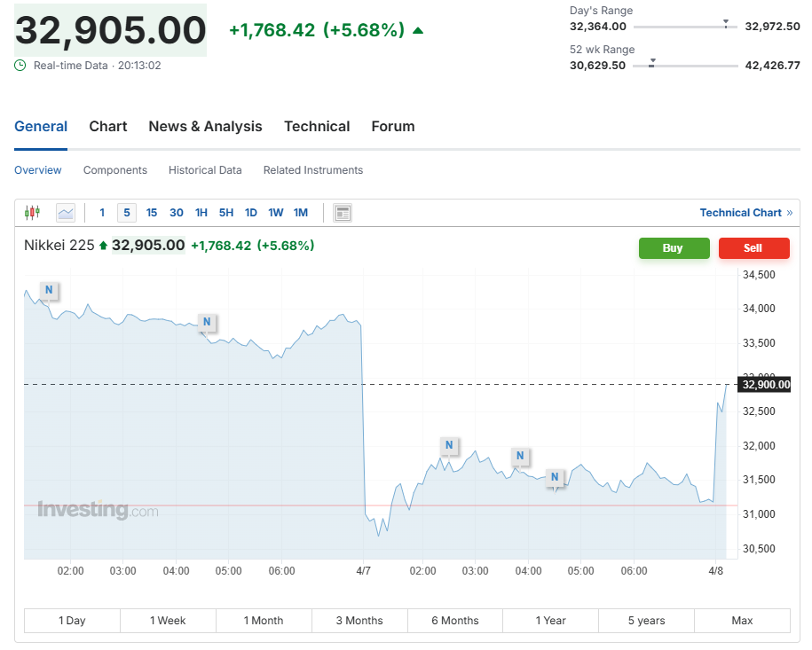The height and width of the screenshot is (650, 812).
Task: Click the 52 wk high value 42,426.77
Action: coord(772,66)
